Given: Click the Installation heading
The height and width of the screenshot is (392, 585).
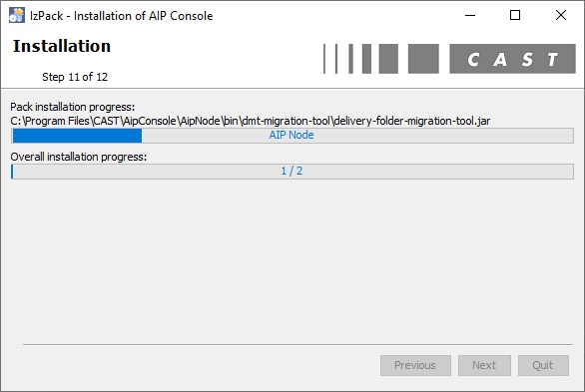Looking at the screenshot, I should tap(62, 46).
